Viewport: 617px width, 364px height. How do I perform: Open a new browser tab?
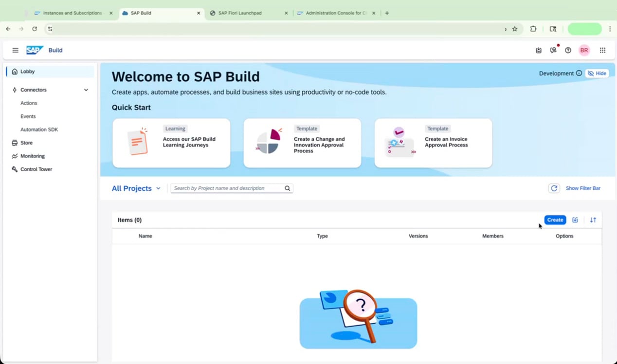[x=387, y=13]
